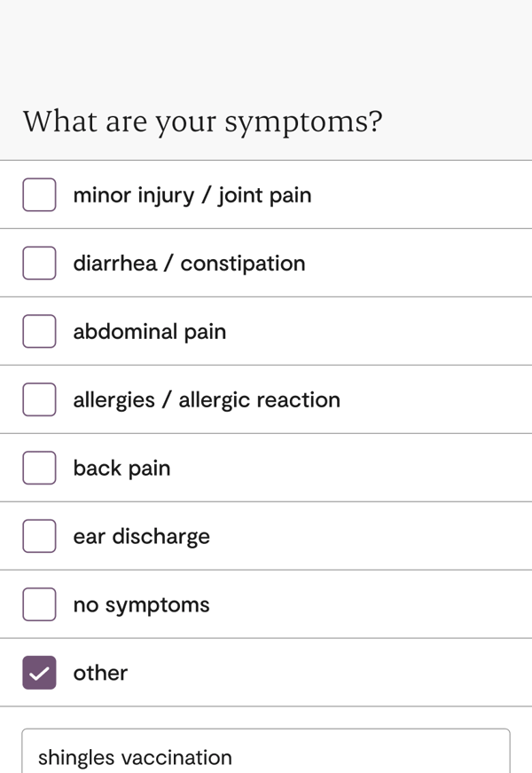Mark the back pain checkbox
The width and height of the screenshot is (532, 773).
[x=39, y=468]
